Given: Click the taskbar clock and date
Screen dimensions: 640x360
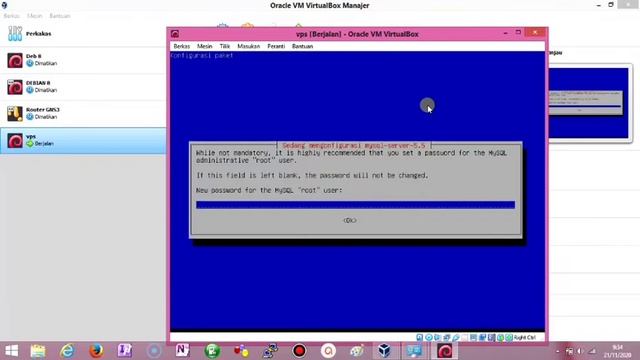Looking at the screenshot, I should coord(618,351).
